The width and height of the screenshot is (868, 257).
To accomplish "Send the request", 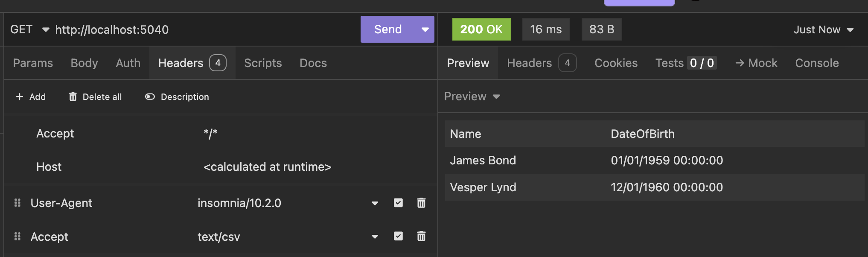I will (x=387, y=29).
